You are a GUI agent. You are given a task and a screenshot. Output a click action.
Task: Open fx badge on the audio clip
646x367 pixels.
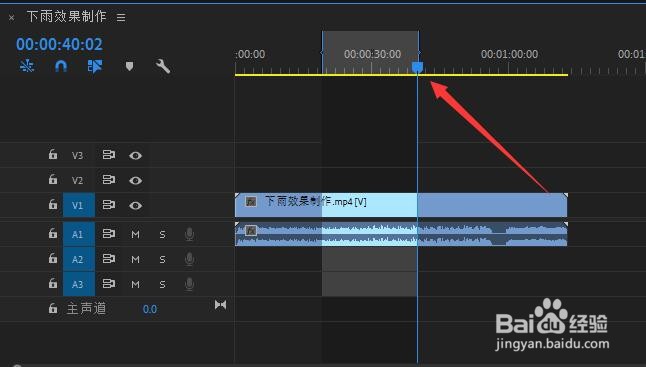[251, 230]
